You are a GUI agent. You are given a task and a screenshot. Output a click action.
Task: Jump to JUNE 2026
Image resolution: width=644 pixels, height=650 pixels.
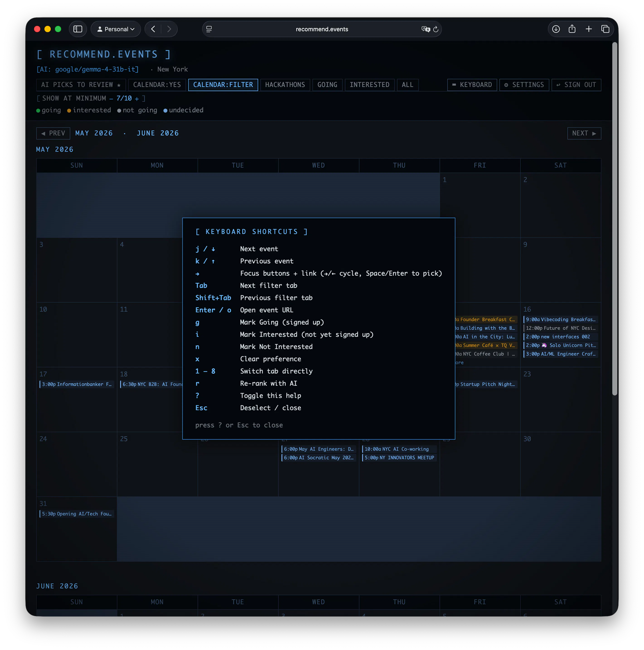(x=157, y=133)
